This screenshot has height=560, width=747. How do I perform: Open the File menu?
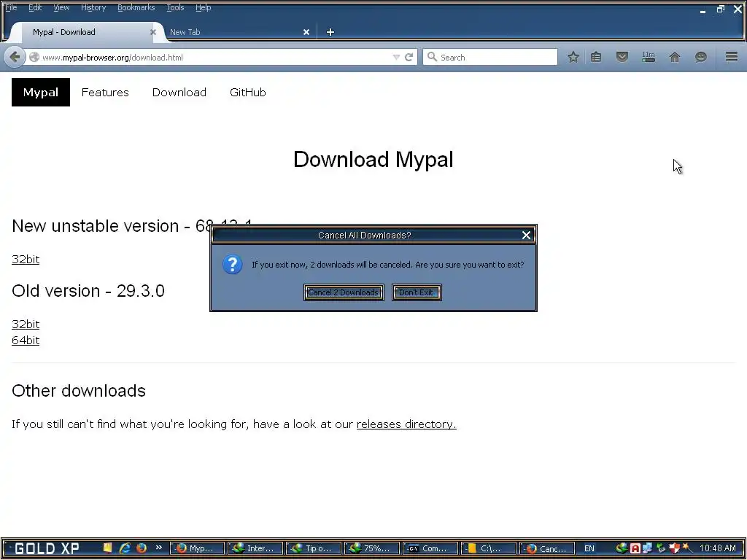point(10,7)
